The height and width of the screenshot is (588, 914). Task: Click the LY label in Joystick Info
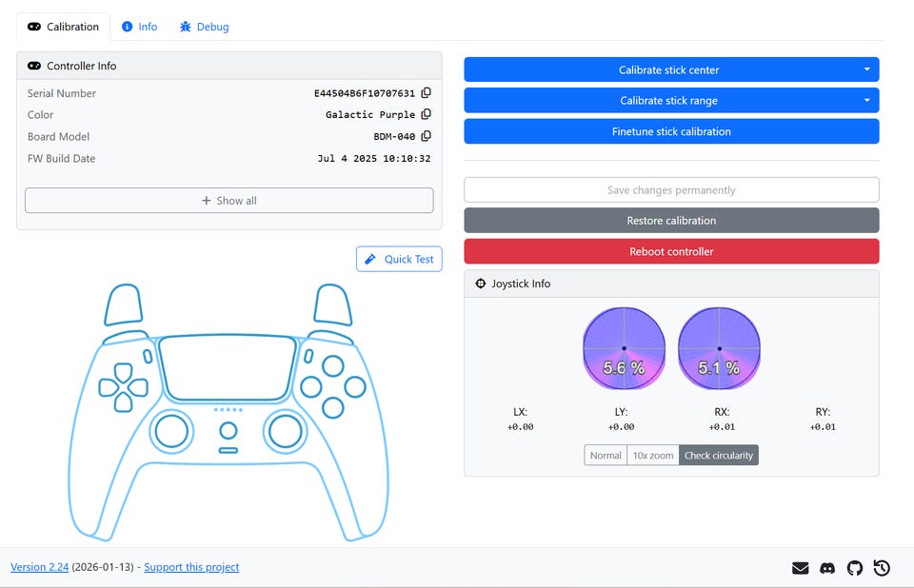(621, 412)
